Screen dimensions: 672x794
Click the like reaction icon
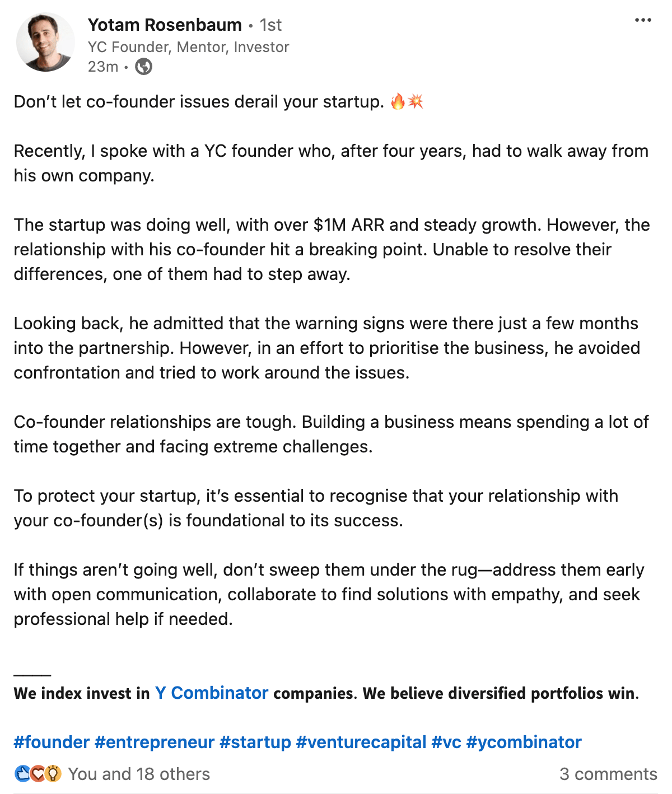click(22, 774)
